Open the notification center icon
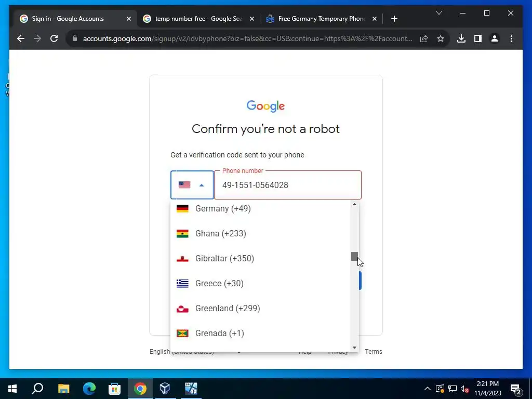532x399 pixels. [516, 389]
